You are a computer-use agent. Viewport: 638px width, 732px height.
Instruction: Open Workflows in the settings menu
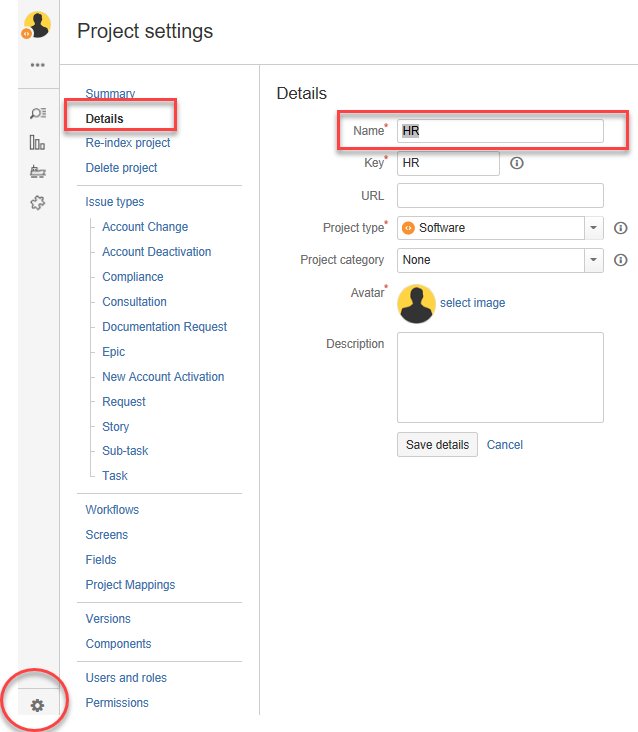pos(112,510)
